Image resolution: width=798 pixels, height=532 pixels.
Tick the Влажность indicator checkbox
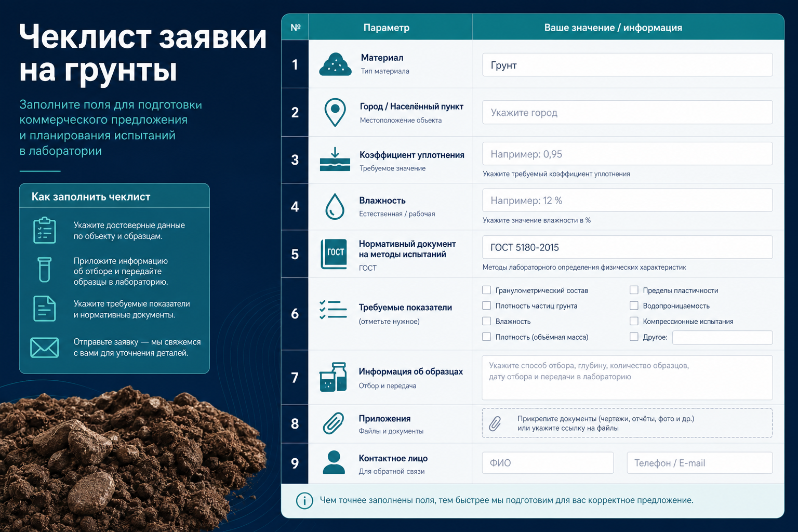(x=487, y=321)
